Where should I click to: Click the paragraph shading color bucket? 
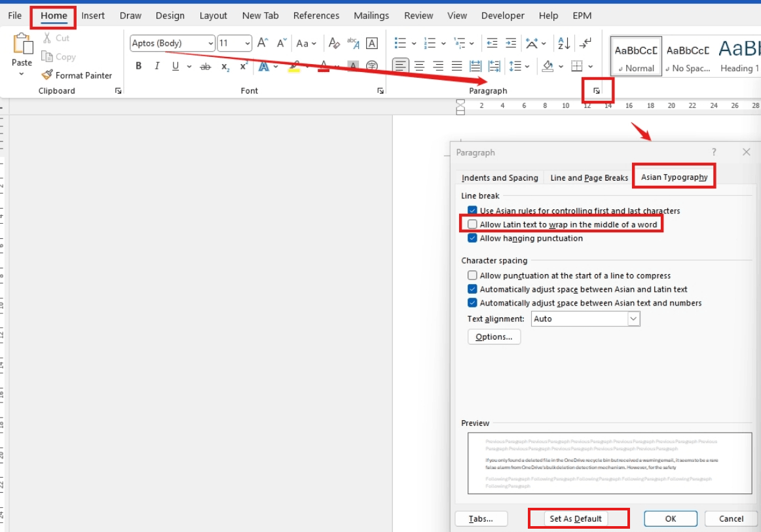click(x=548, y=66)
